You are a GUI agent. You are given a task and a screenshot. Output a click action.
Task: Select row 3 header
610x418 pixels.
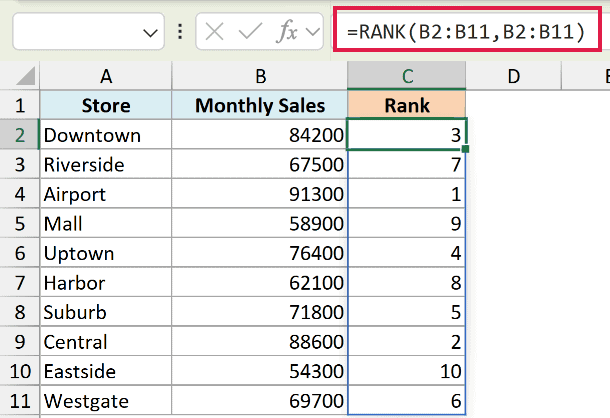(x=20, y=164)
